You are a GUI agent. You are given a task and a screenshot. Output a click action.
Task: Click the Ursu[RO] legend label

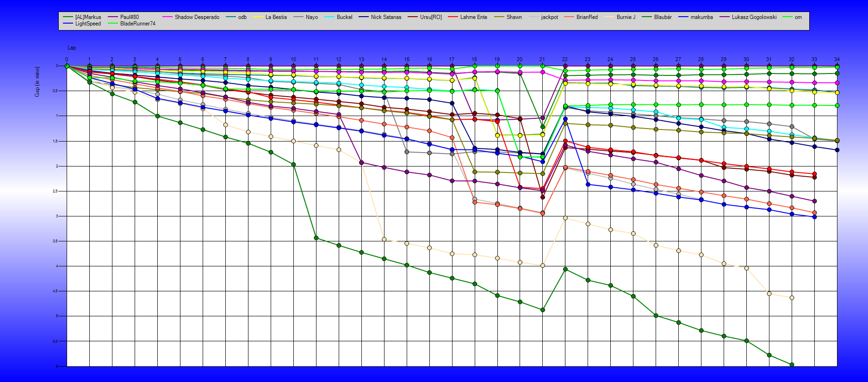coord(431,17)
